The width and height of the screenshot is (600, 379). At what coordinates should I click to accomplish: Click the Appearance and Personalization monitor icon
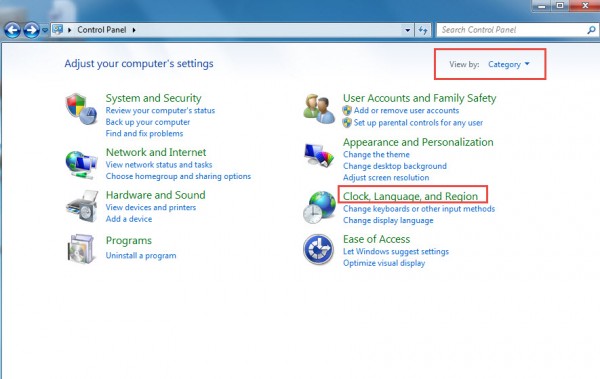pyautogui.click(x=319, y=155)
